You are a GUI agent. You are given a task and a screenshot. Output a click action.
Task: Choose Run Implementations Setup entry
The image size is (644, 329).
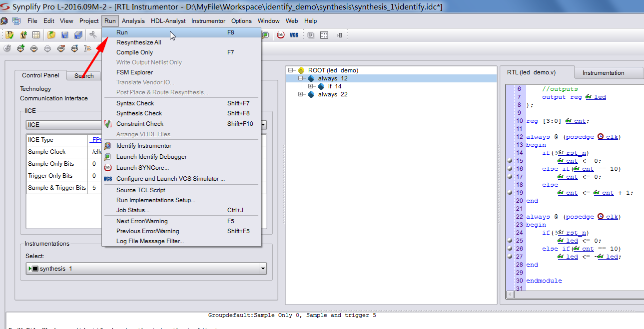(181, 200)
